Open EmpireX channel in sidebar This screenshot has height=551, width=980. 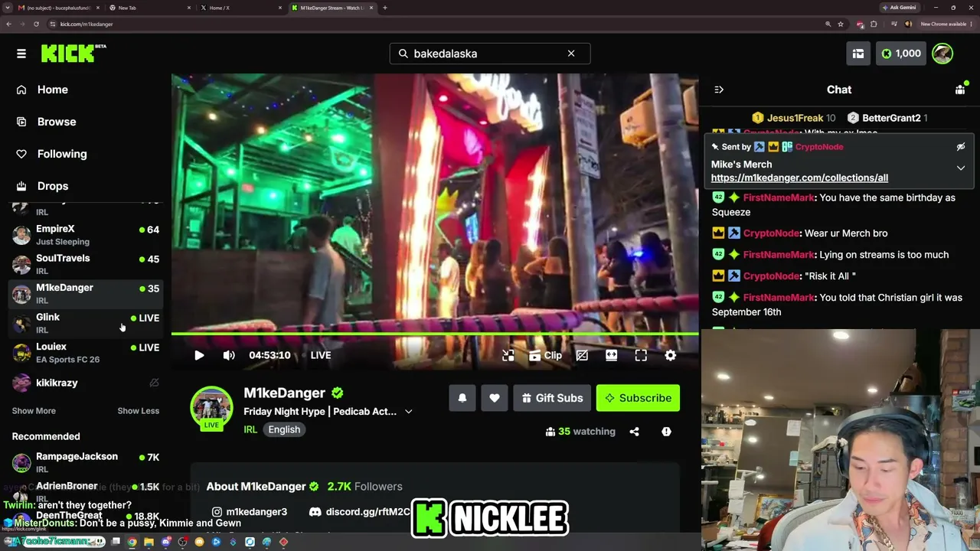pyautogui.click(x=86, y=235)
